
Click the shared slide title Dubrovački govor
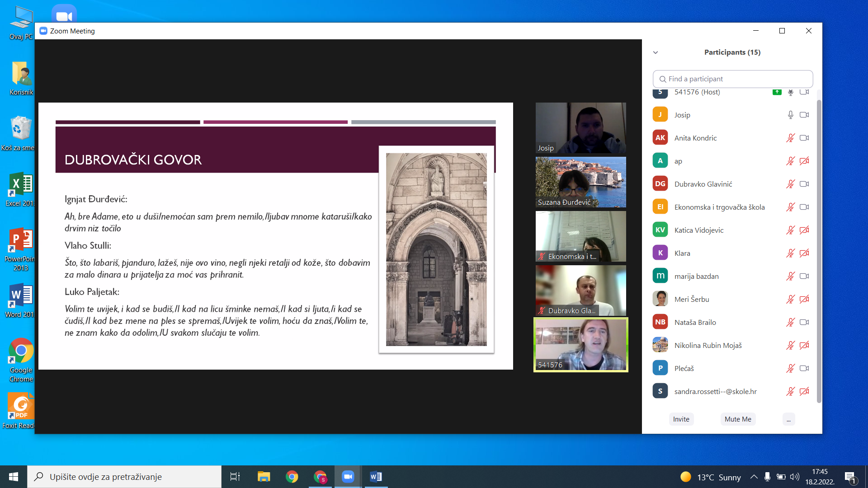click(x=133, y=160)
